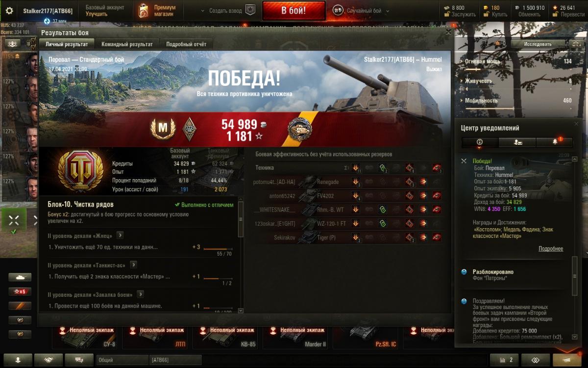Image resolution: width=588 pixels, height=368 pixels.
Task: Toggle the tank type carousel filter
Action: tap(20, 277)
